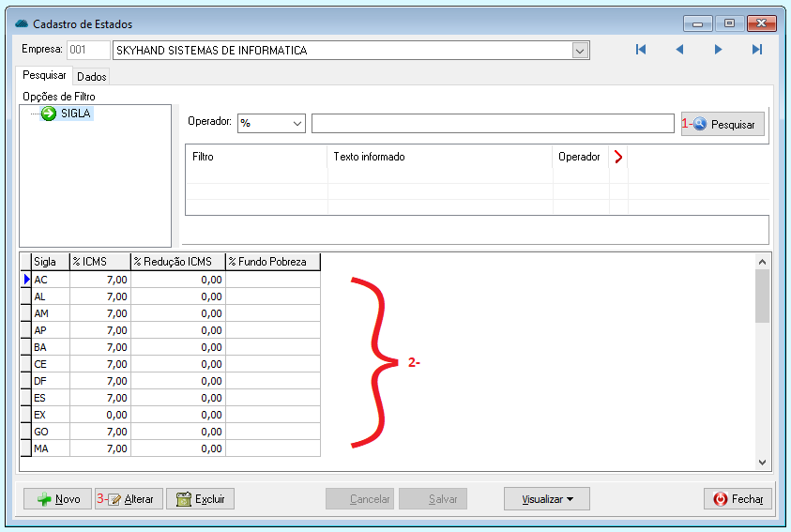This screenshot has height=532, width=791.
Task: Click Alterar to edit the record
Action: 130,499
